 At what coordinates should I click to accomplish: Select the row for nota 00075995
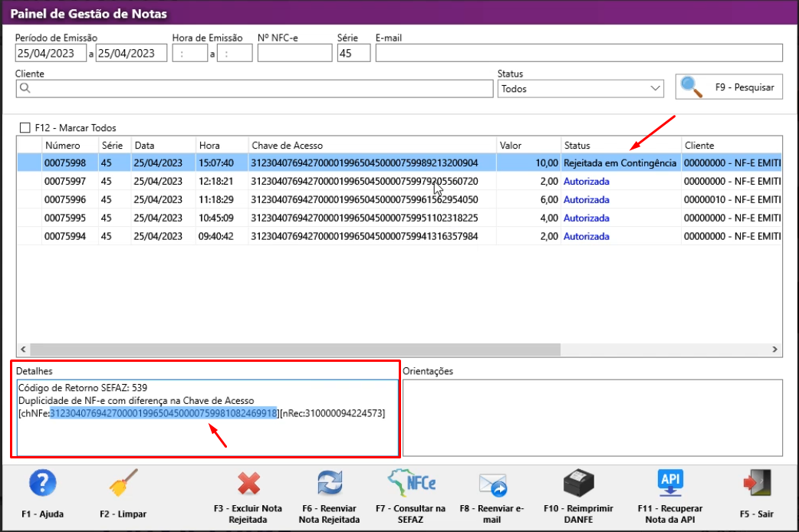tap(399, 218)
